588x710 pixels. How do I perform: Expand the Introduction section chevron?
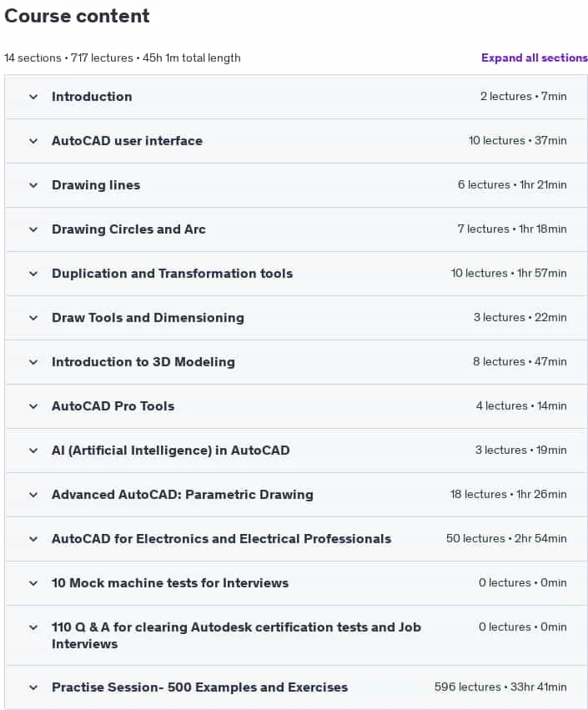(x=33, y=97)
